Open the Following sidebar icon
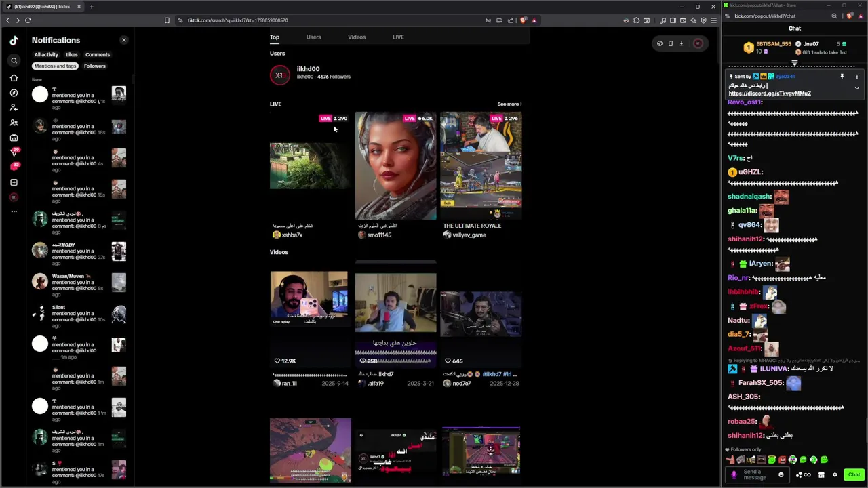The width and height of the screenshot is (868, 488). (x=14, y=108)
